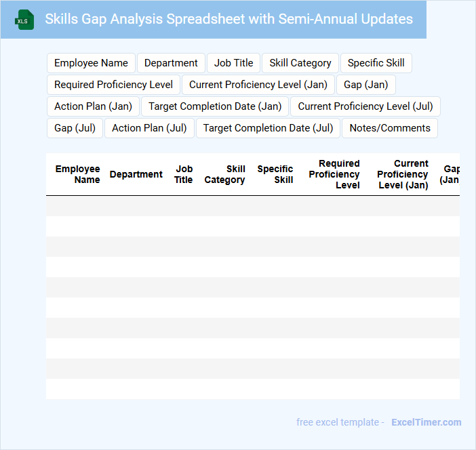
Task: Click the green XLS file icon
Action: pyautogui.click(x=24, y=20)
